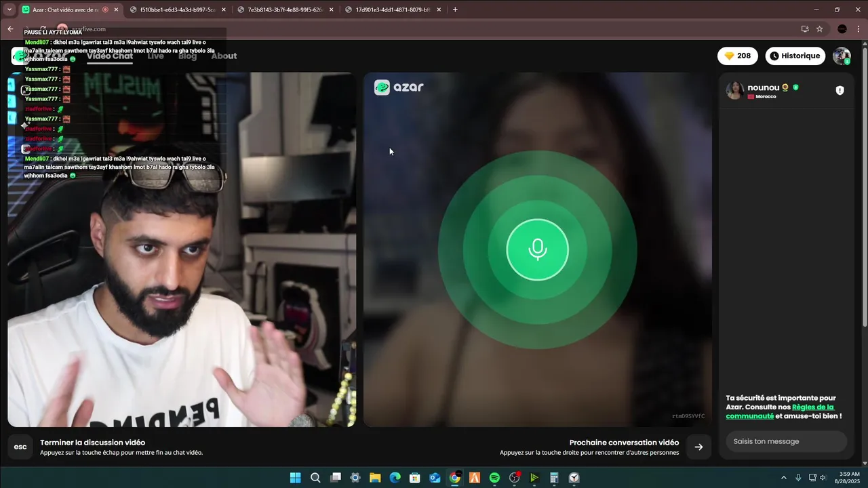The height and width of the screenshot is (488, 868).
Task: Click the Morocco country label
Action: (766, 96)
